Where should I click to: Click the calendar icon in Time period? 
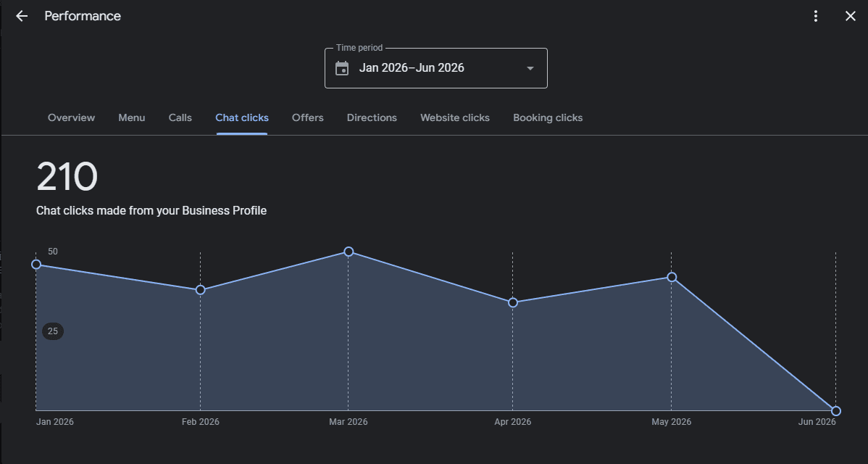[x=342, y=68]
